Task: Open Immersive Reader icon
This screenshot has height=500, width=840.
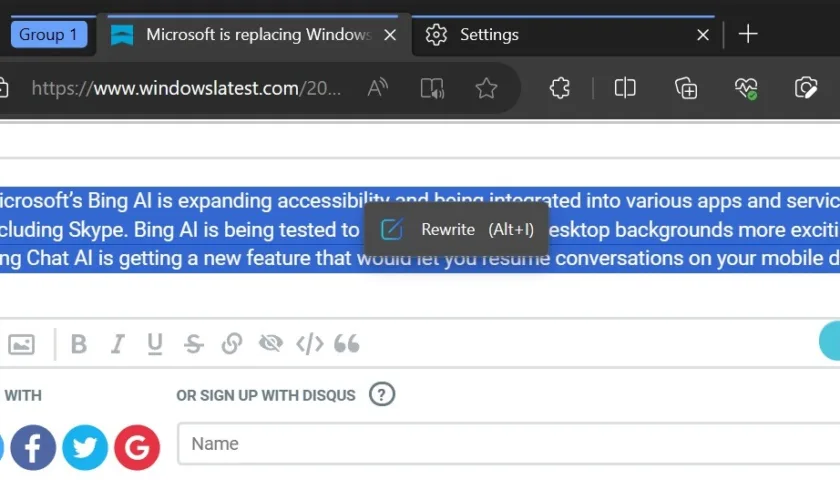Action: [x=432, y=88]
